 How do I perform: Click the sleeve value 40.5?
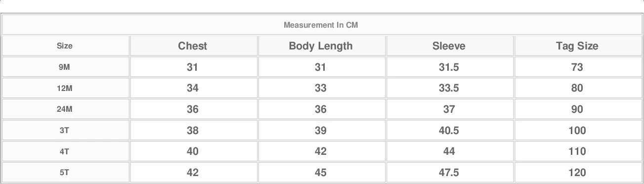449,131
